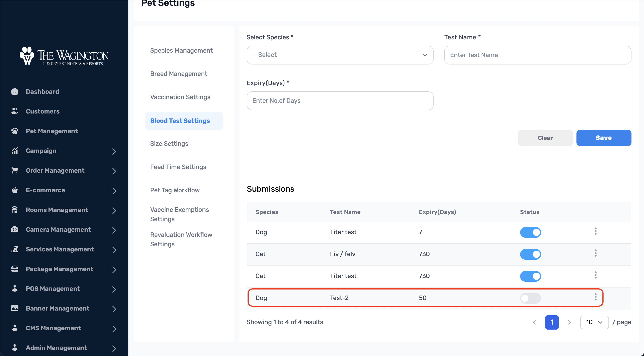The height and width of the screenshot is (356, 644).
Task: Enable status toggle for Test-2
Action: pos(530,298)
